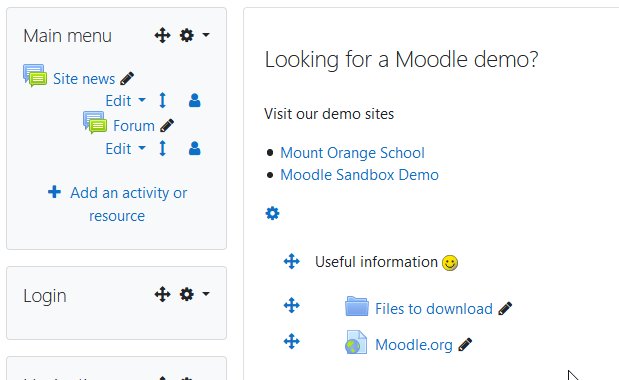619x380 pixels.
Task: Click the Main menu block title
Action: [x=68, y=36]
